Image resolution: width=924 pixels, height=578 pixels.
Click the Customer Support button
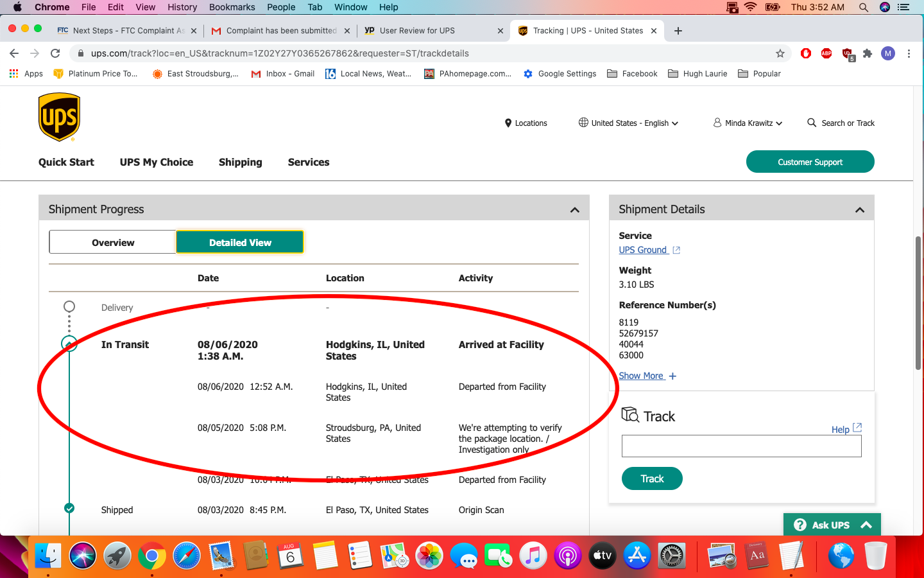pyautogui.click(x=810, y=162)
